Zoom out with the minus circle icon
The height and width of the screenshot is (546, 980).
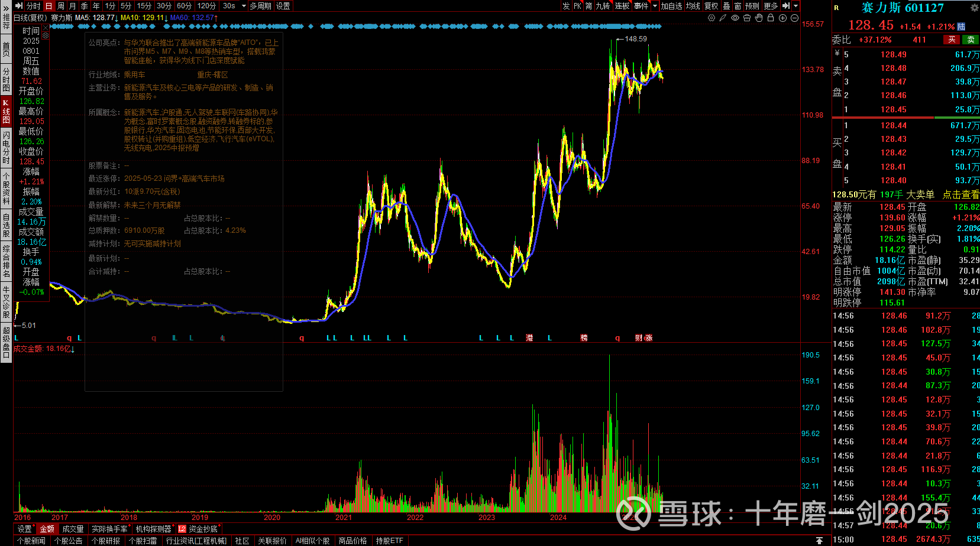(794, 18)
